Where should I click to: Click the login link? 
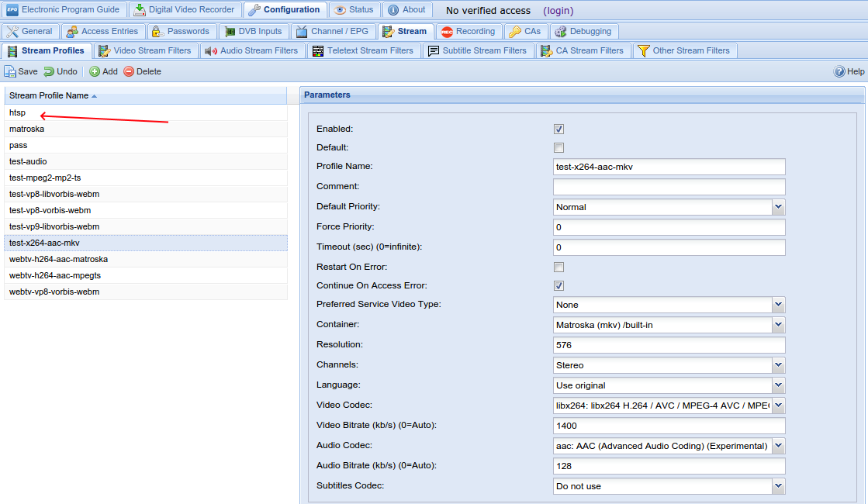(x=559, y=11)
